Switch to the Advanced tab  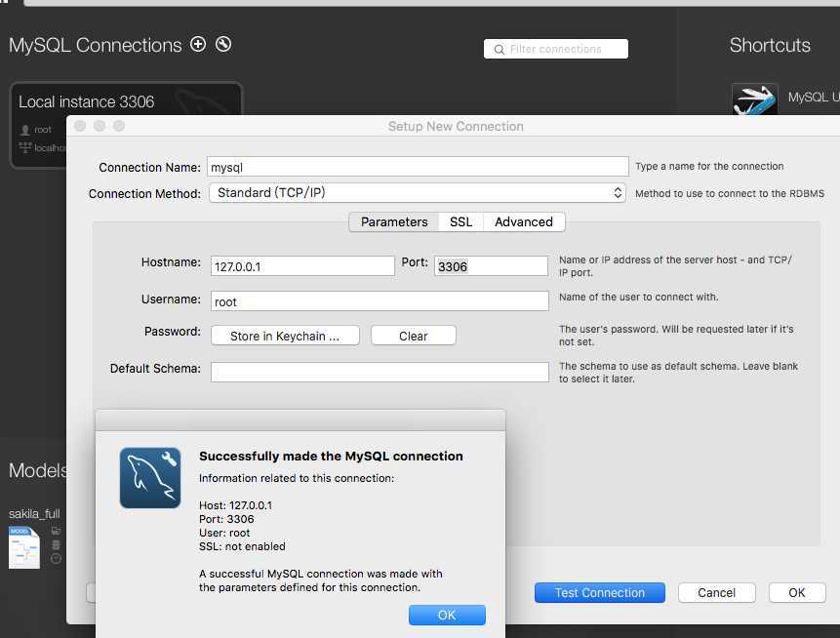[x=523, y=221]
